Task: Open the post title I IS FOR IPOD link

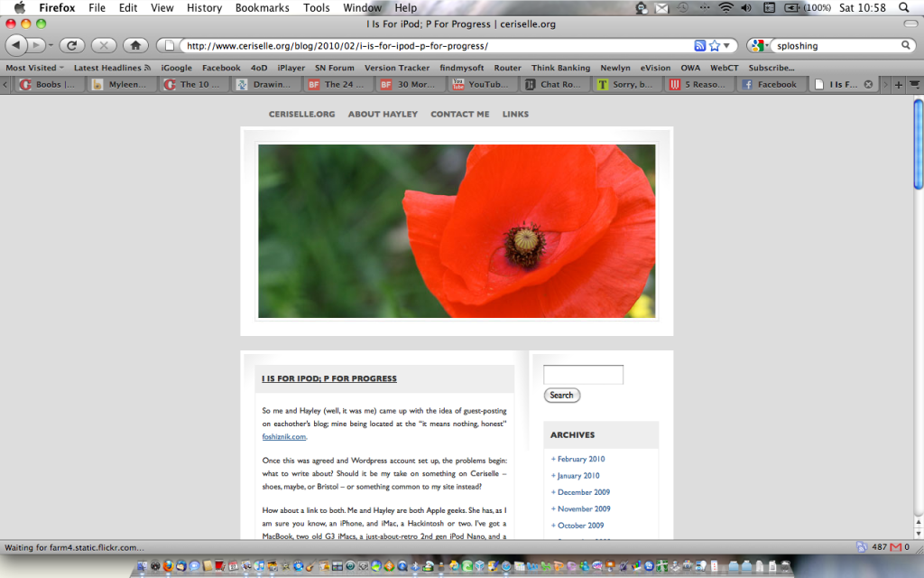Action: point(329,378)
